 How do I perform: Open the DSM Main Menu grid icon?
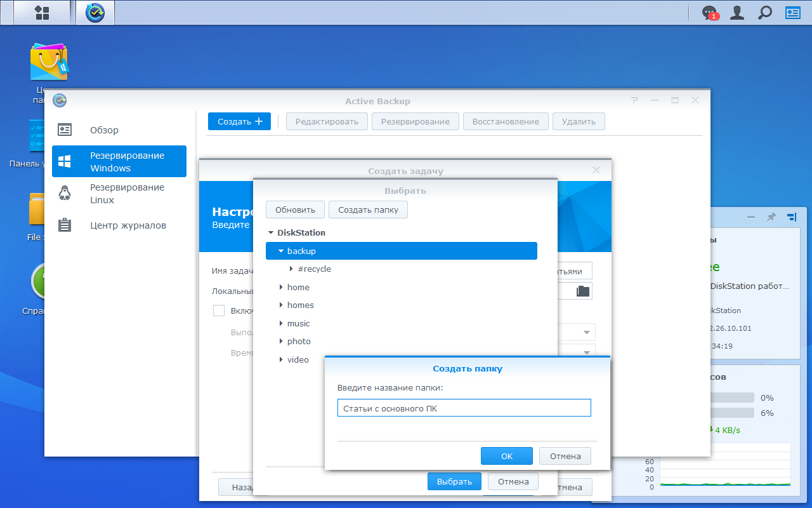[x=42, y=13]
